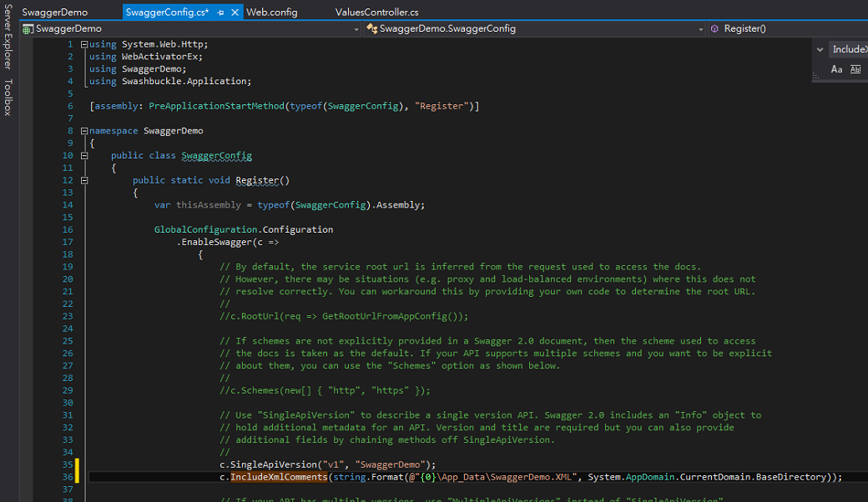Click the class icon beside SwaggerDemo.SwaggerConfig

[x=372, y=28]
